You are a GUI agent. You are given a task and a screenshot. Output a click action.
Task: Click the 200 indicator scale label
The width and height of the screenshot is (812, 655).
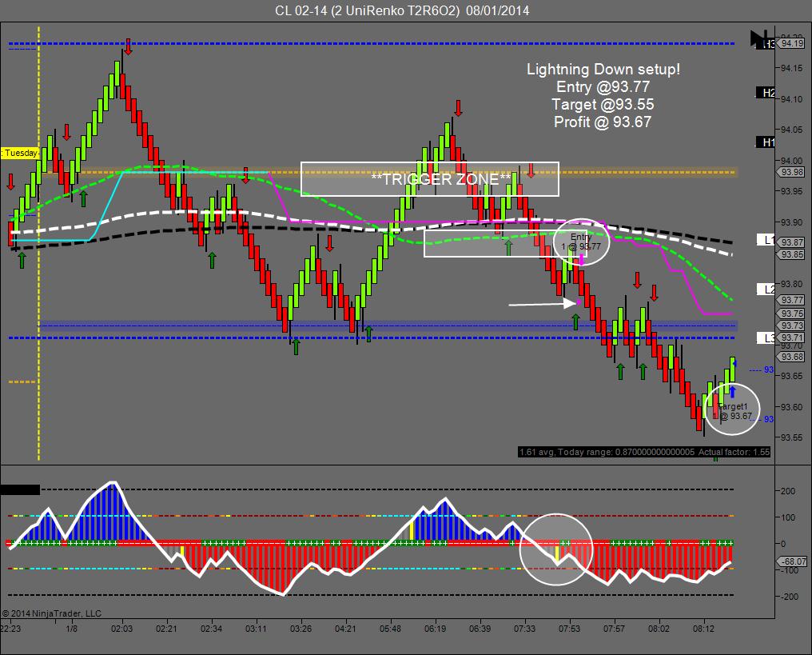point(788,491)
